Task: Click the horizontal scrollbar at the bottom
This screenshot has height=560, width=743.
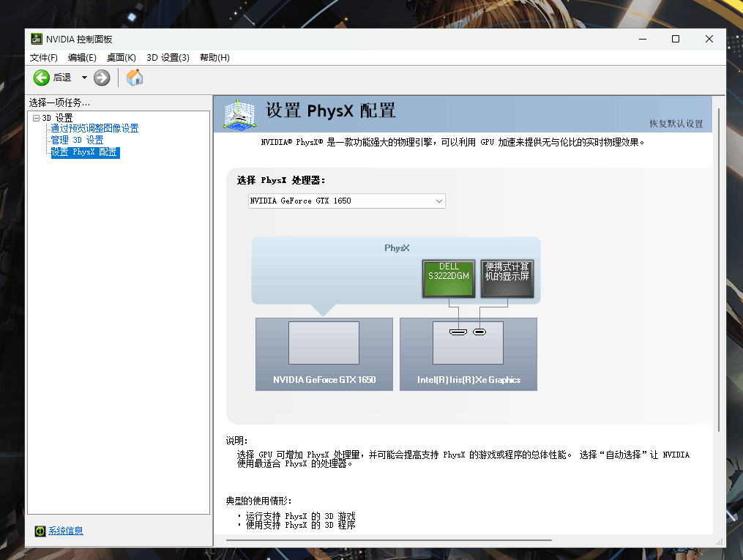Action: tap(389, 540)
